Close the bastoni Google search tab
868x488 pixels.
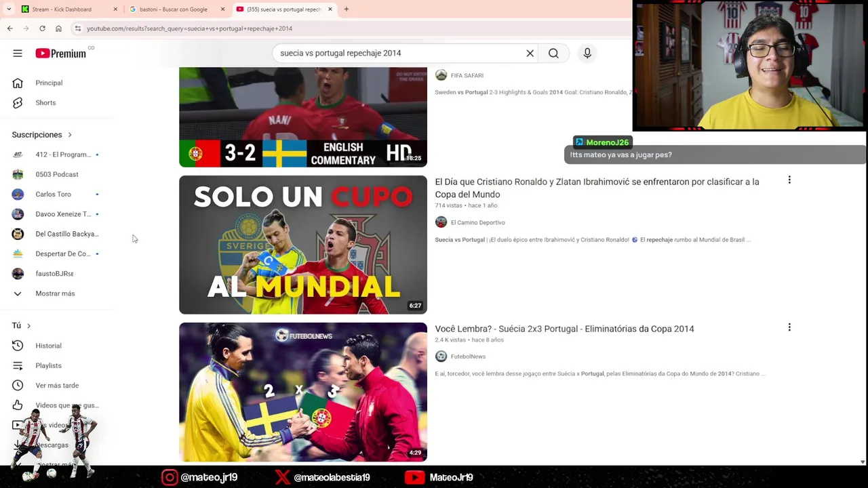coord(222,9)
